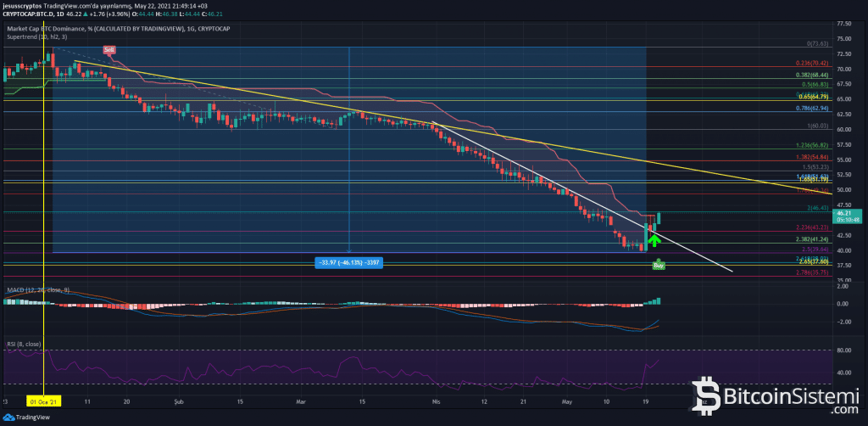Click the -33.97 (-46.13%) measurement label
The width and height of the screenshot is (868, 426).
tap(349, 262)
